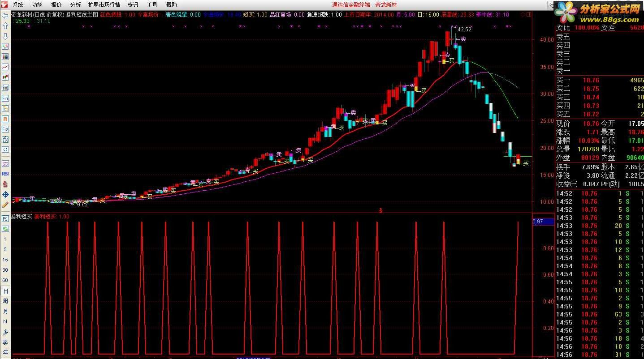Click the 净资 3.80 value
The width and height of the screenshot is (644, 359).
pyautogui.click(x=593, y=175)
